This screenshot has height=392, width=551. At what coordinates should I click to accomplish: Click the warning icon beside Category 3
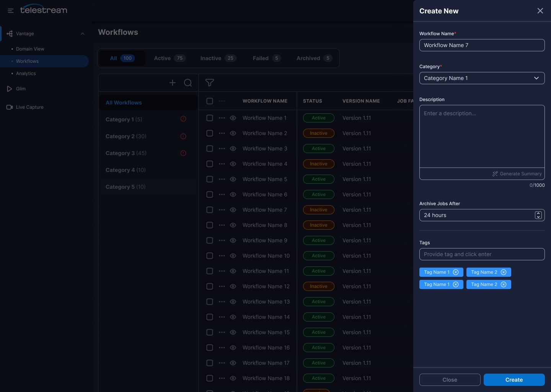tap(183, 153)
